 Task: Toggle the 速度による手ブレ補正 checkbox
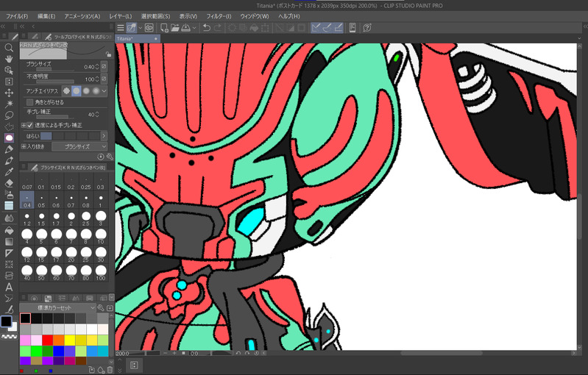pyautogui.click(x=29, y=125)
